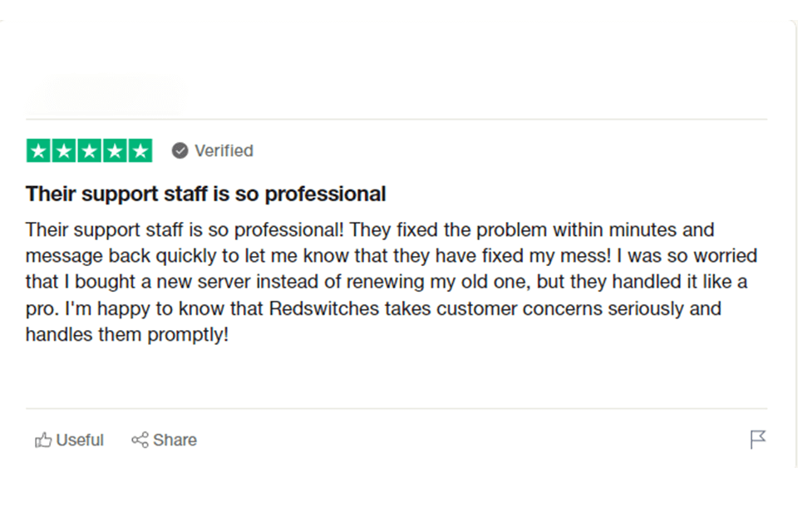Screen dimensions: 798x532
Task: Click the Verified checkmark badge icon
Action: (180, 150)
